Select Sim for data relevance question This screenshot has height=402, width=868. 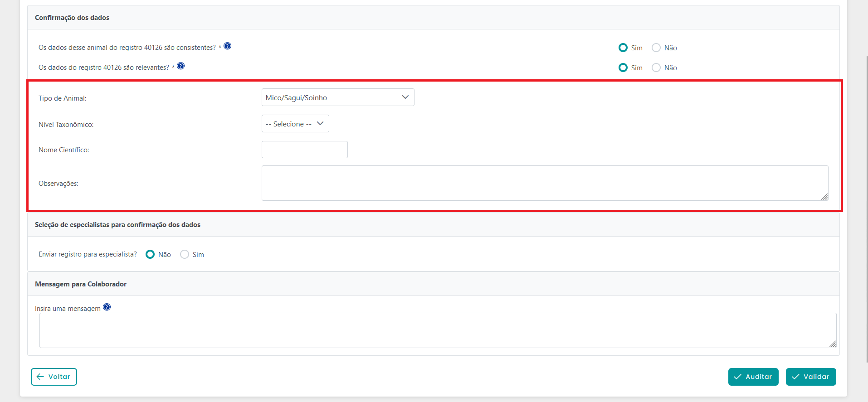623,68
